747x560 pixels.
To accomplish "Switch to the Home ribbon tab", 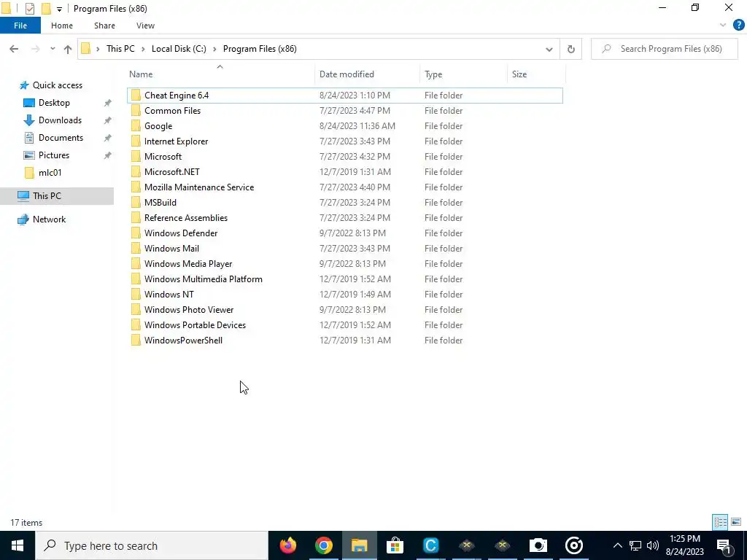I will click(x=62, y=26).
